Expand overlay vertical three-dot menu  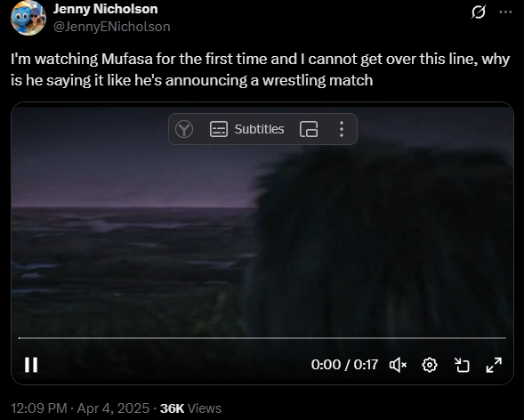point(342,129)
